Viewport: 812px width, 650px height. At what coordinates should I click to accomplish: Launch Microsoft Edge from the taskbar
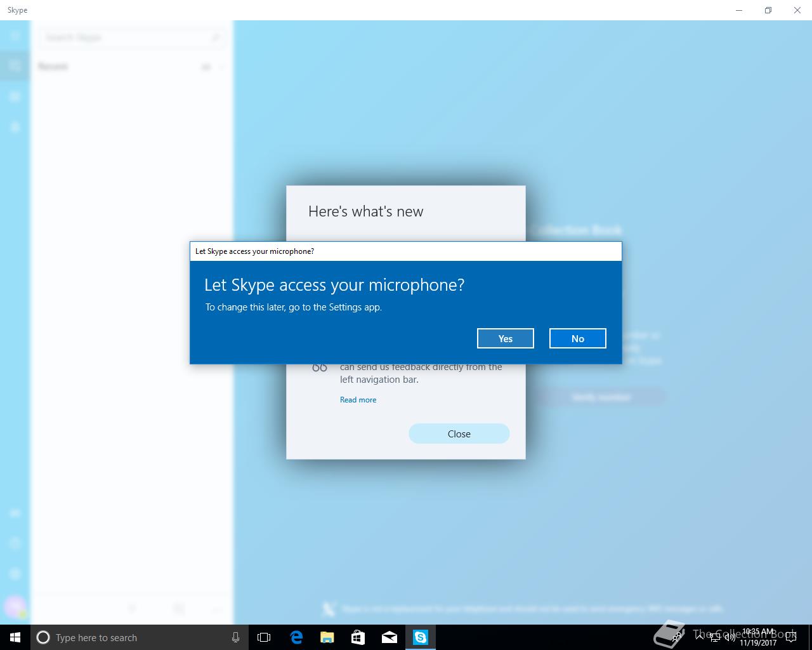click(x=296, y=637)
